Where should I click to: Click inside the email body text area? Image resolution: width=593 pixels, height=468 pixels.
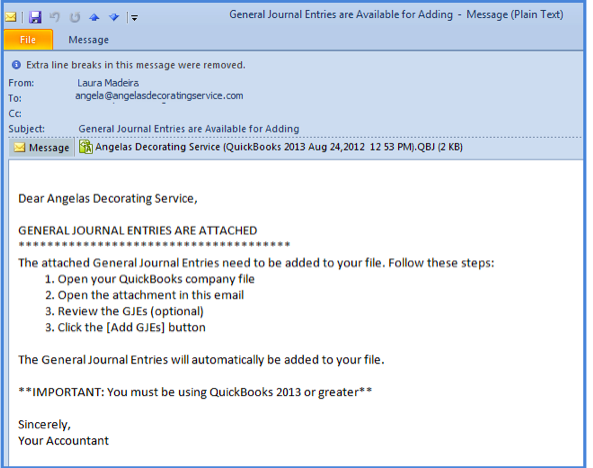296,313
